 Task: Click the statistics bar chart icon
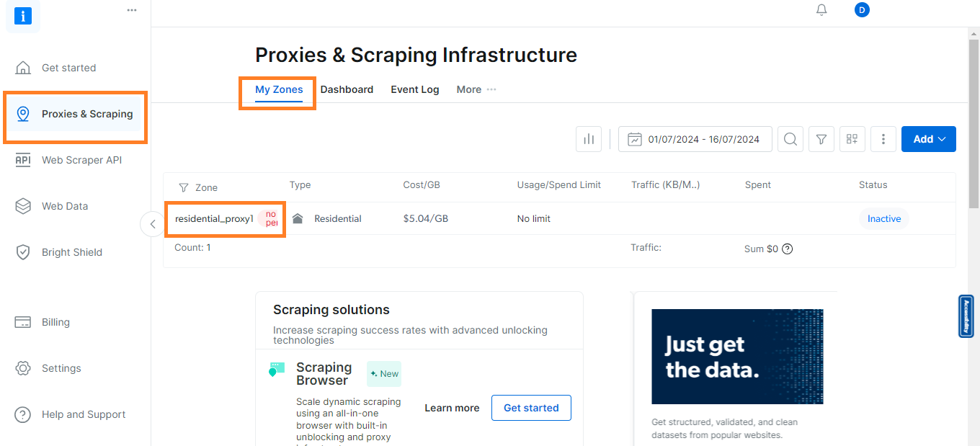pos(589,139)
